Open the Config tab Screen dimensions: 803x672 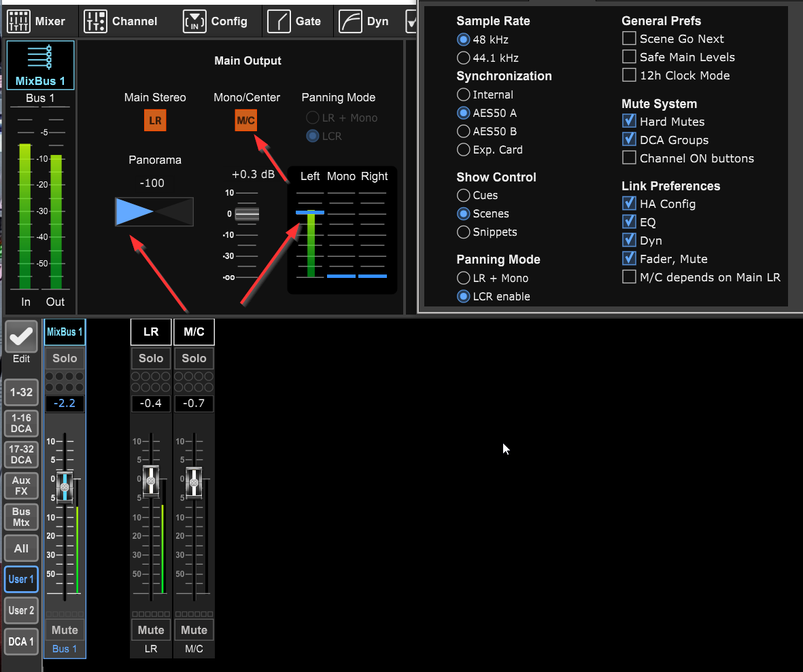(215, 22)
